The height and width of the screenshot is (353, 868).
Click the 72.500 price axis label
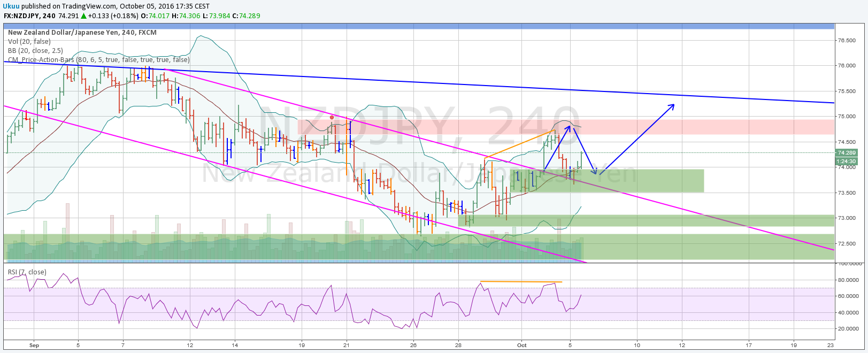(x=846, y=244)
